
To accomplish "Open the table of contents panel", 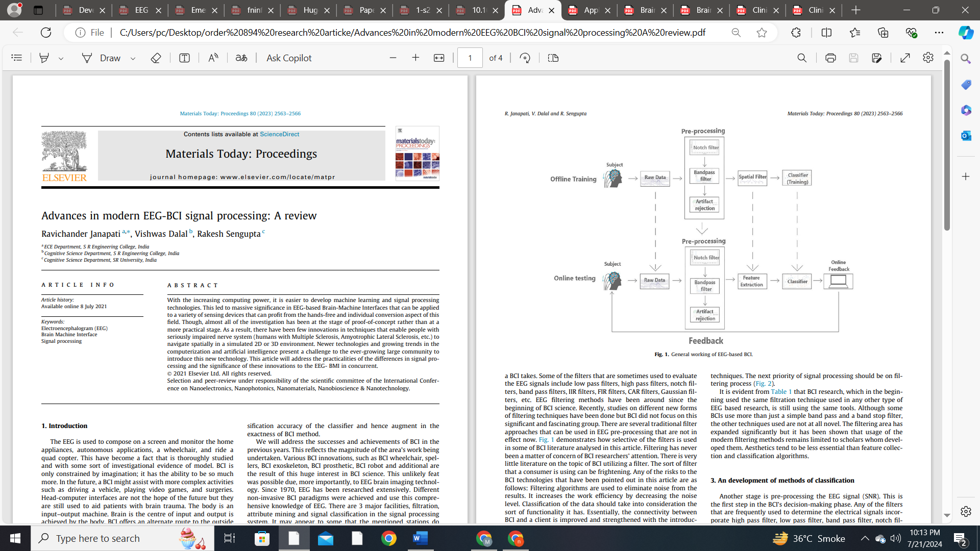I will (17, 58).
